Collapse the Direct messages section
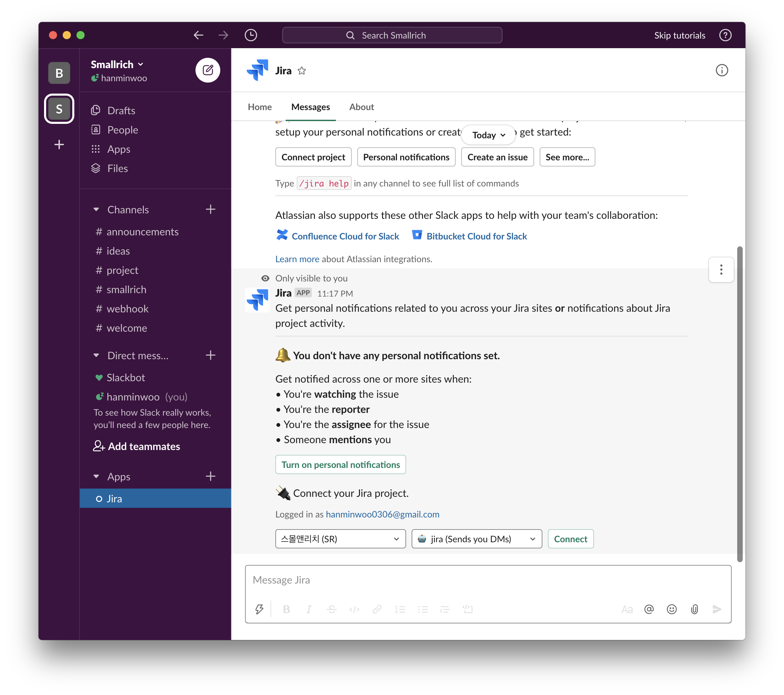Image resolution: width=784 pixels, height=695 pixels. (x=96, y=355)
